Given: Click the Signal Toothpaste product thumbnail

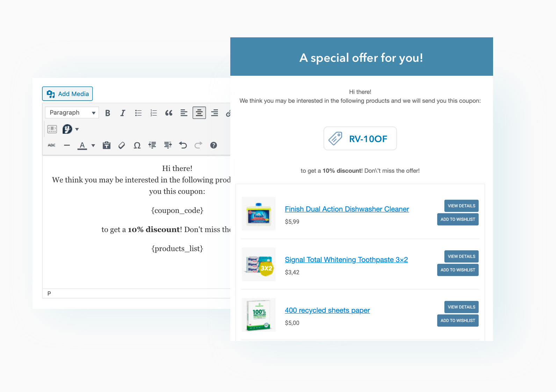Looking at the screenshot, I should click(x=259, y=264).
